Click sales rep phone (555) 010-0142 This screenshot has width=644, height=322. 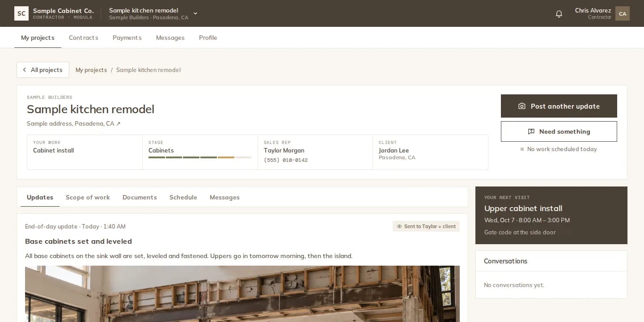(x=286, y=160)
